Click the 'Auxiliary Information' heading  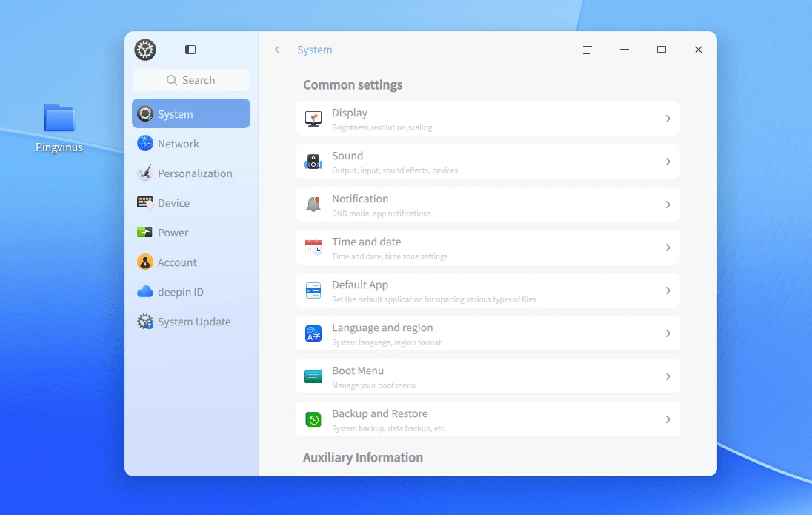[x=363, y=457]
